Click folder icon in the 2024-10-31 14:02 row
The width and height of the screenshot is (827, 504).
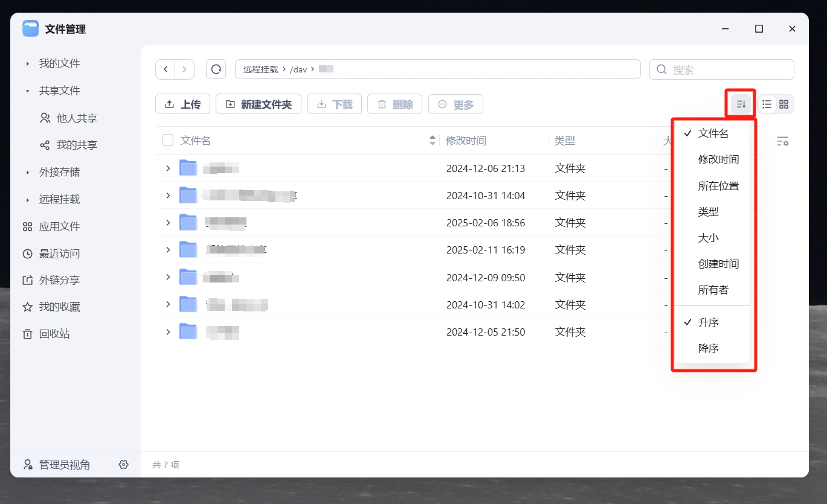(188, 305)
